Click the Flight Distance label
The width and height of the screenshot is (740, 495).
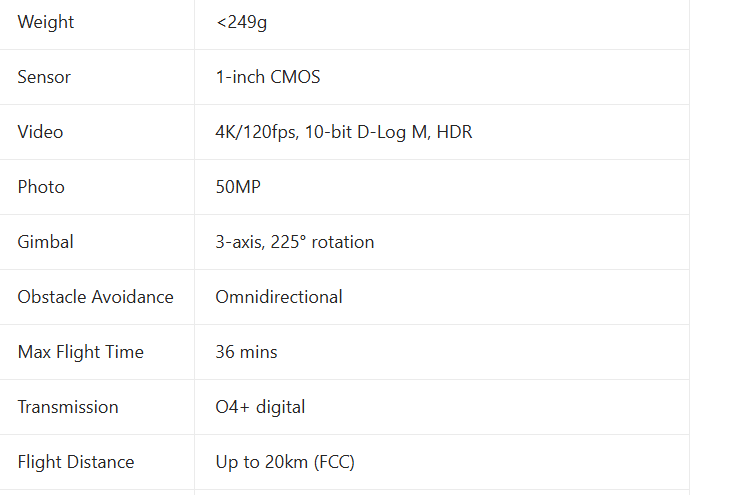click(76, 462)
